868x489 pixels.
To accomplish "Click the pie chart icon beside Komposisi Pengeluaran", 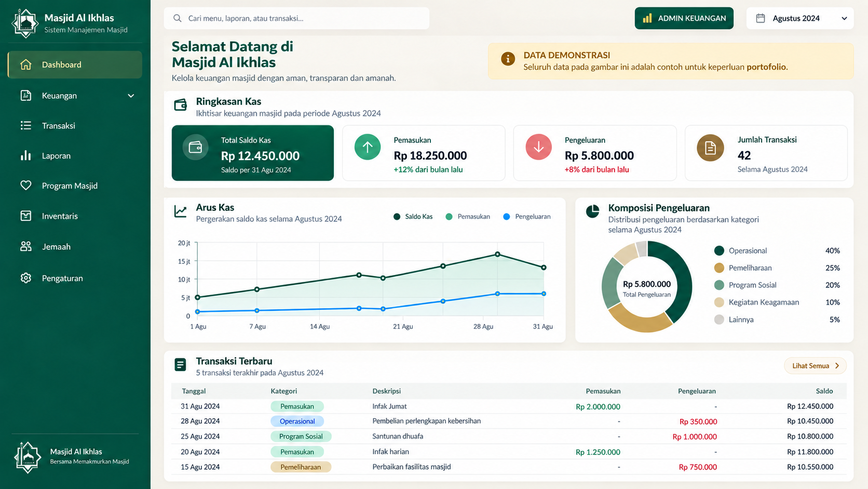I will (592, 211).
